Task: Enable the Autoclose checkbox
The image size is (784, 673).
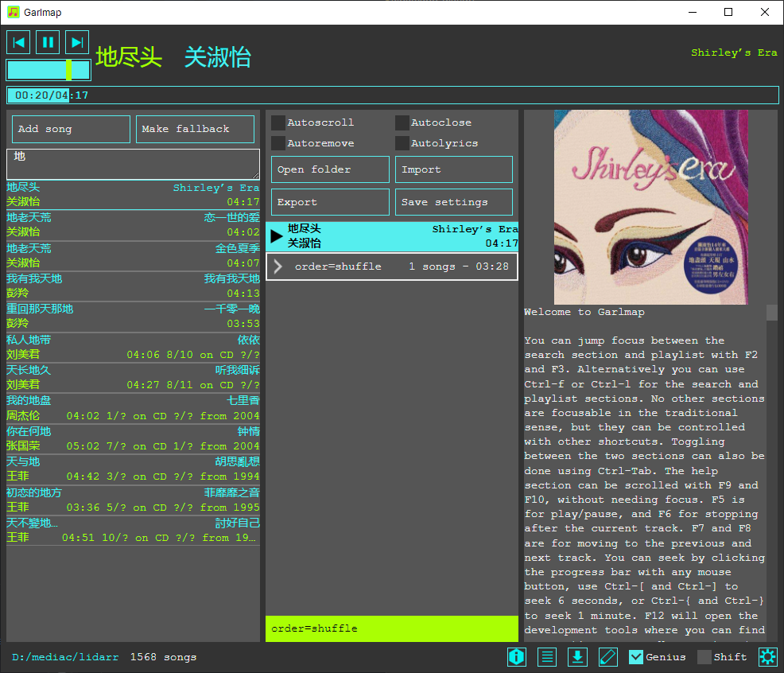Action: [x=402, y=123]
